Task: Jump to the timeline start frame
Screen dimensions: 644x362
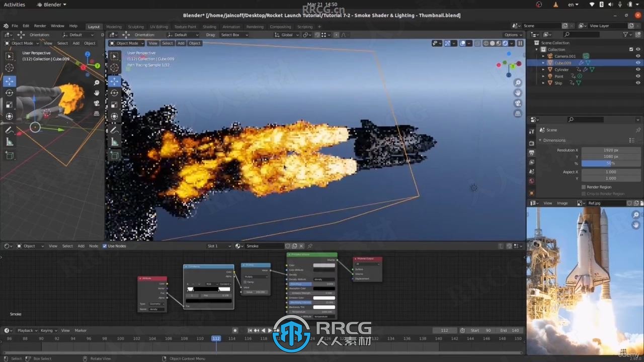Action: (x=250, y=330)
